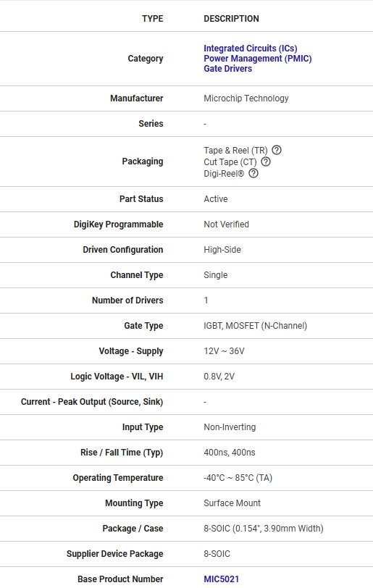Select the 8-SOIC package case description
This screenshot has width=373, height=588.
(x=264, y=529)
